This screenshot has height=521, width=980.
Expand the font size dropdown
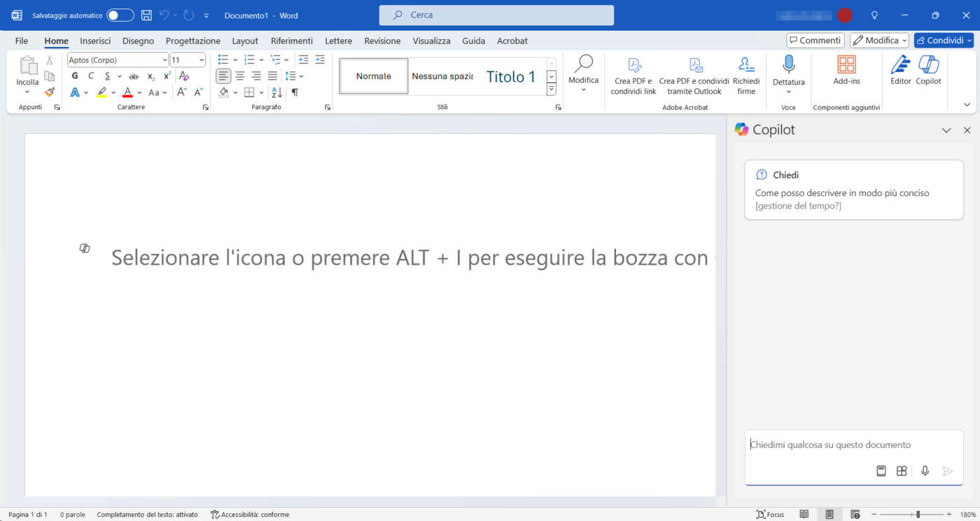click(202, 60)
